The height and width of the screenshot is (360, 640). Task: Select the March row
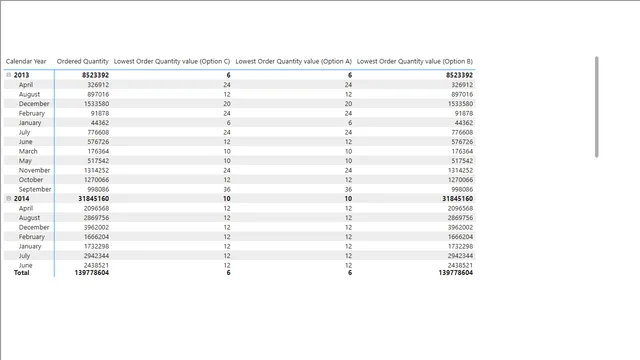coord(28,151)
